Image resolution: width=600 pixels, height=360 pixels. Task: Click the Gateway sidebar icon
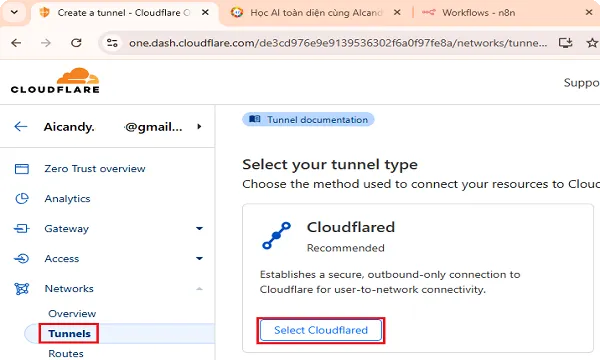21,228
